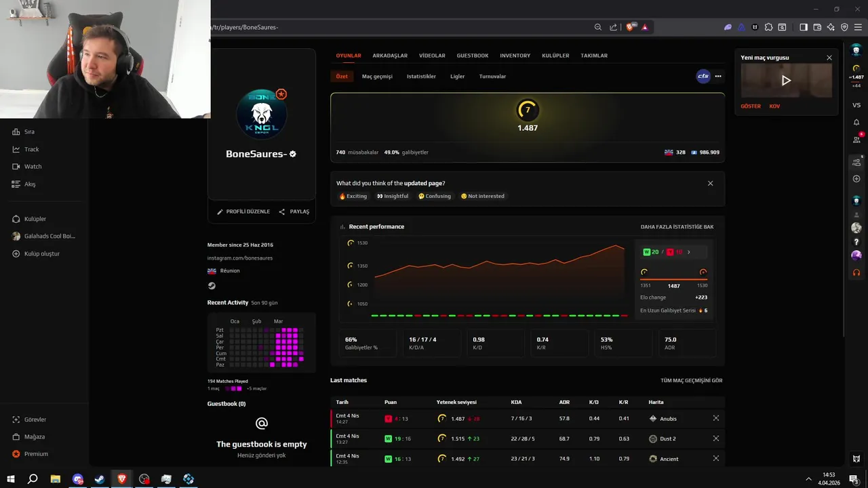
Task: Choose the Not interested feedback option
Action: tap(483, 196)
